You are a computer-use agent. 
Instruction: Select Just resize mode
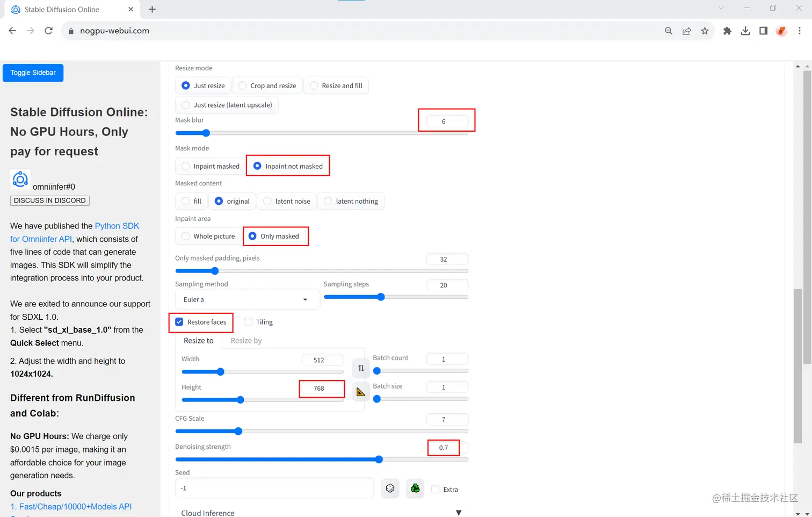[x=204, y=85]
